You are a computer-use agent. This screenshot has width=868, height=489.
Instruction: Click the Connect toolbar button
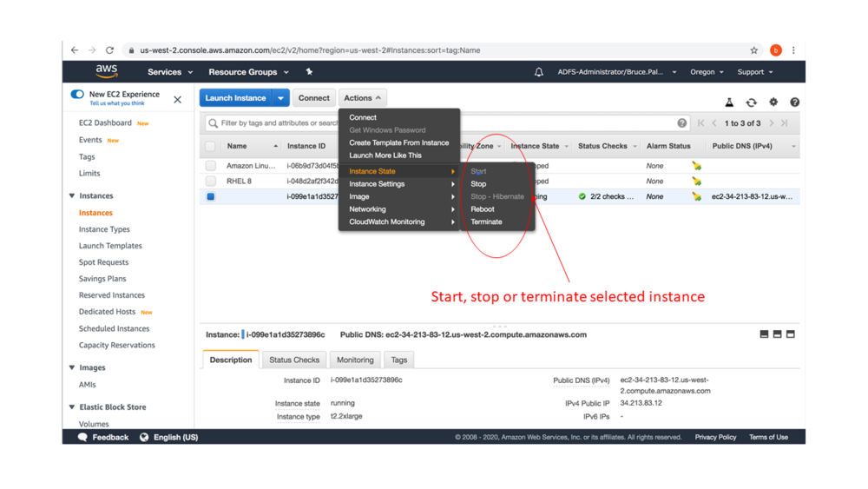314,98
